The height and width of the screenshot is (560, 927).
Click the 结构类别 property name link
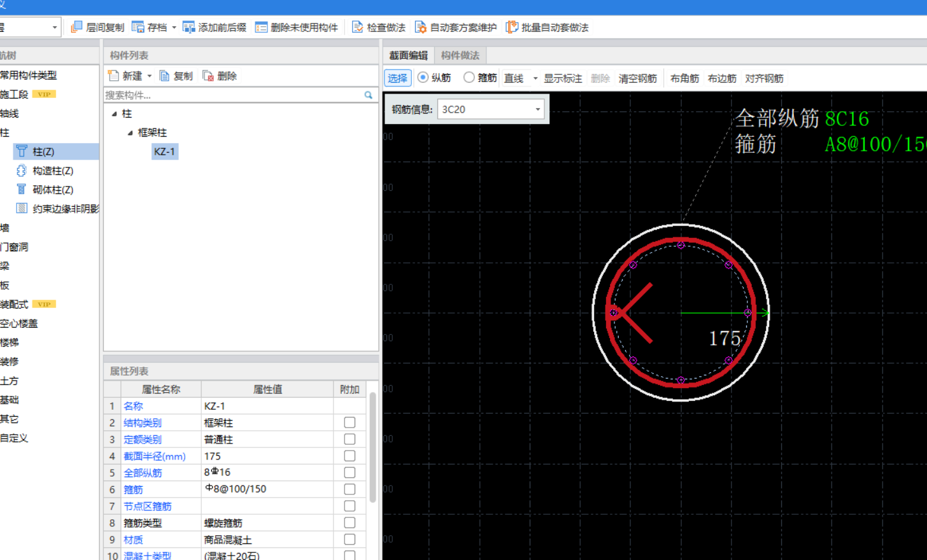(x=143, y=423)
